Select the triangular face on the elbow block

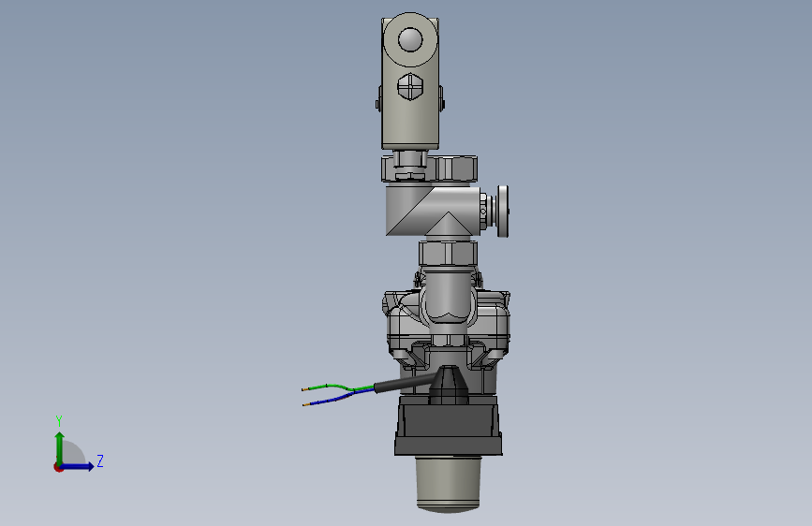[449, 225]
